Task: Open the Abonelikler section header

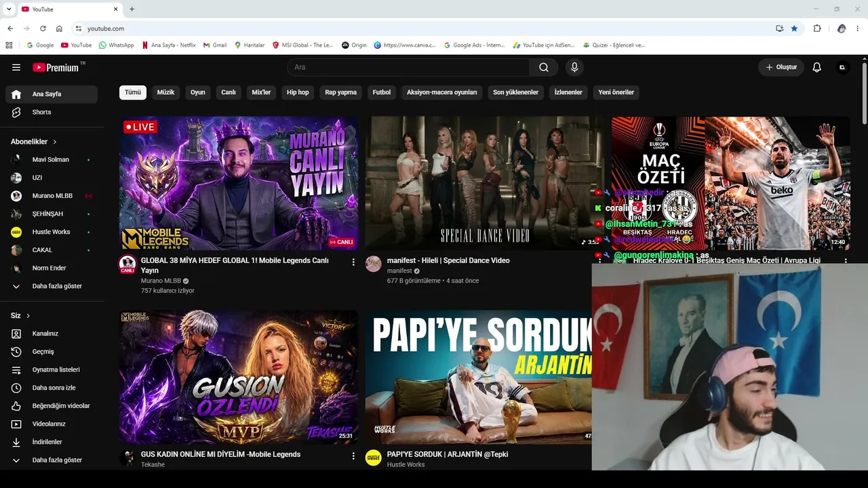Action: coord(34,142)
